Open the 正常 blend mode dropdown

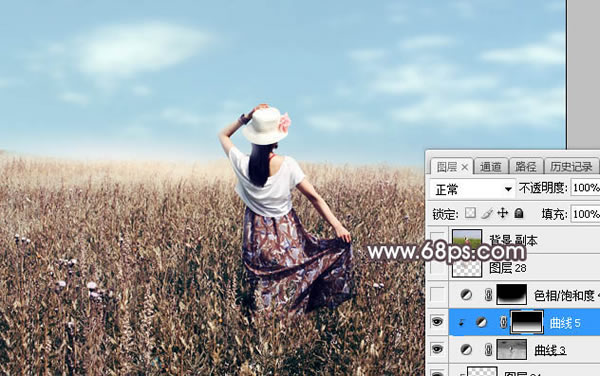tap(473, 189)
